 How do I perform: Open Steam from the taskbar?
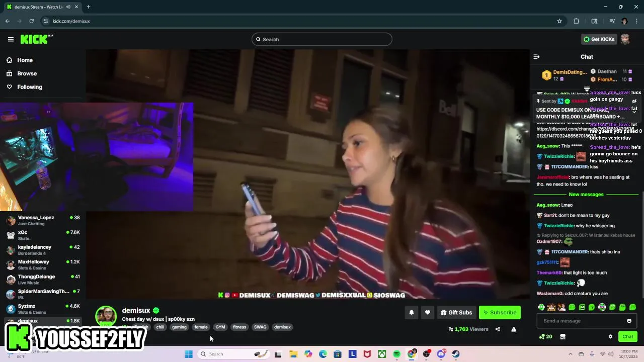[x=456, y=354]
